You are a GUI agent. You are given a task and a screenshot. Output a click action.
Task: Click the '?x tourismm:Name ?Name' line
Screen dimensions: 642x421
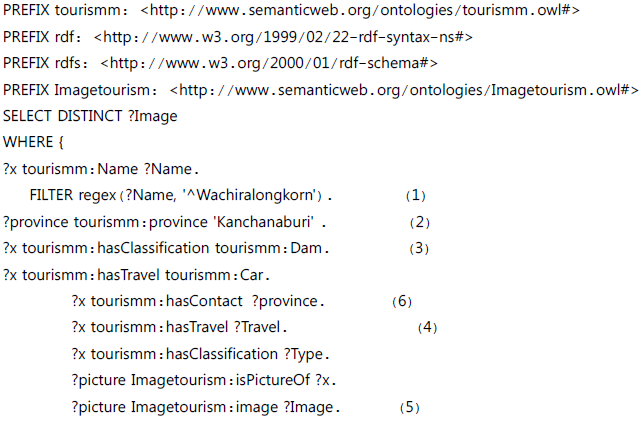click(101, 168)
